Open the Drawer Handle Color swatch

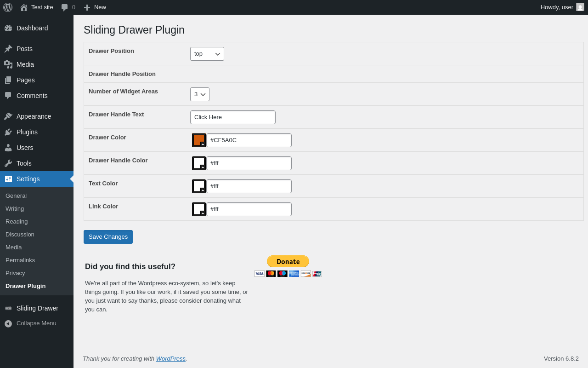199,163
